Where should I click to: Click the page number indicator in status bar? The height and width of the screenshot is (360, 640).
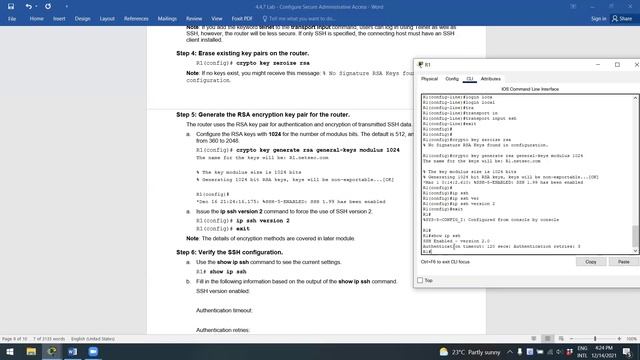tap(15, 339)
